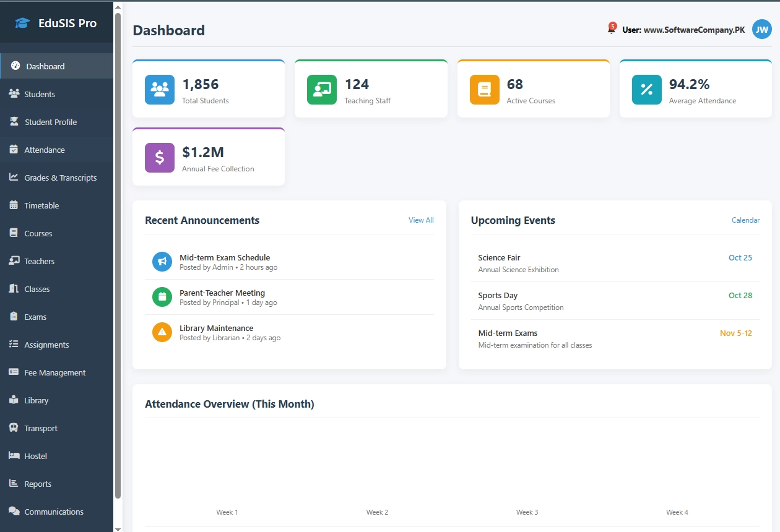
Task: Click the Parent-Teacher Meeting calendar icon
Action: click(x=162, y=297)
